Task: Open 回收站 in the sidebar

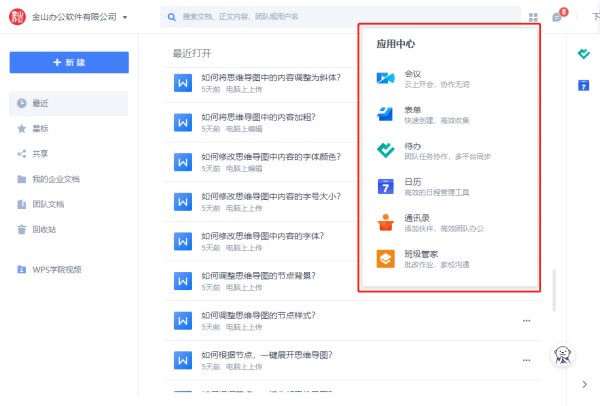Action: (68, 230)
